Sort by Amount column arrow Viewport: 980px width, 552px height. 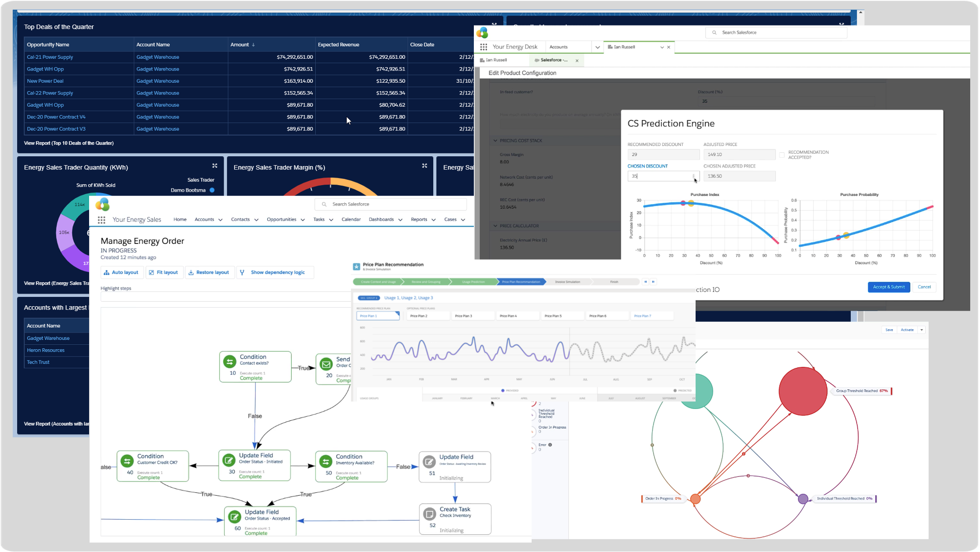(x=254, y=45)
